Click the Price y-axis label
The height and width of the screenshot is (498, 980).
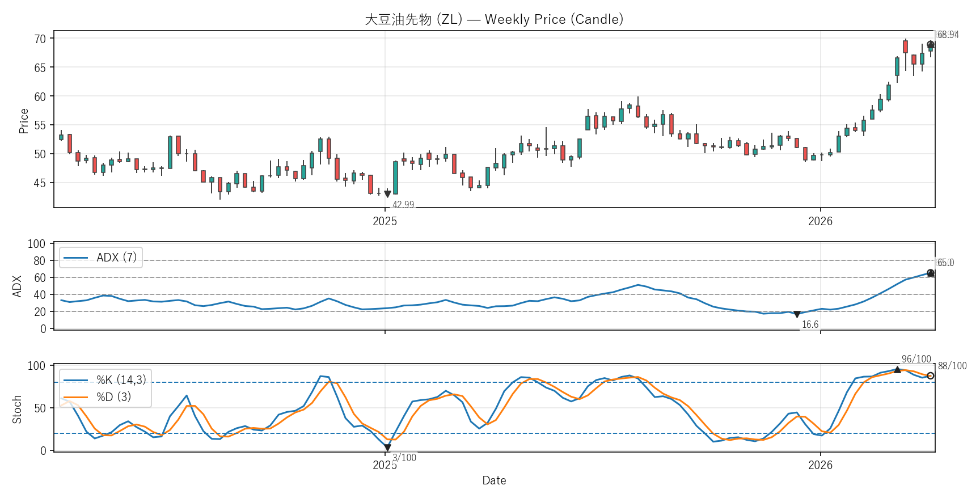click(23, 121)
